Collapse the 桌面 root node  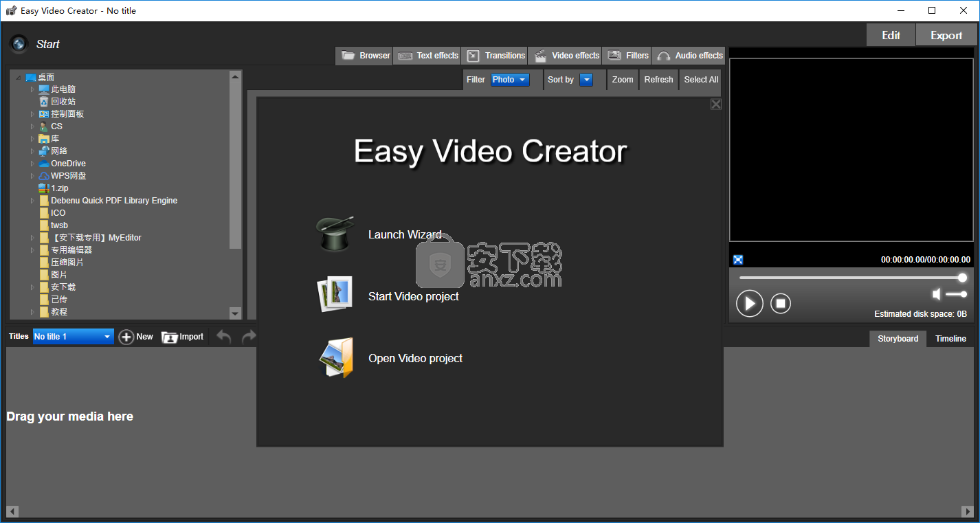click(x=19, y=78)
